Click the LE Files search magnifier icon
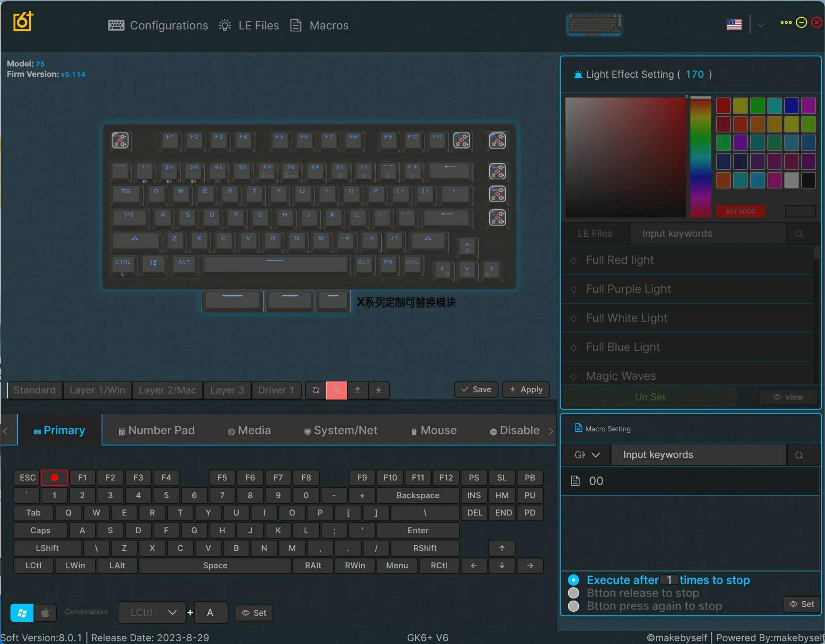Image resolution: width=825 pixels, height=644 pixels. (x=798, y=234)
